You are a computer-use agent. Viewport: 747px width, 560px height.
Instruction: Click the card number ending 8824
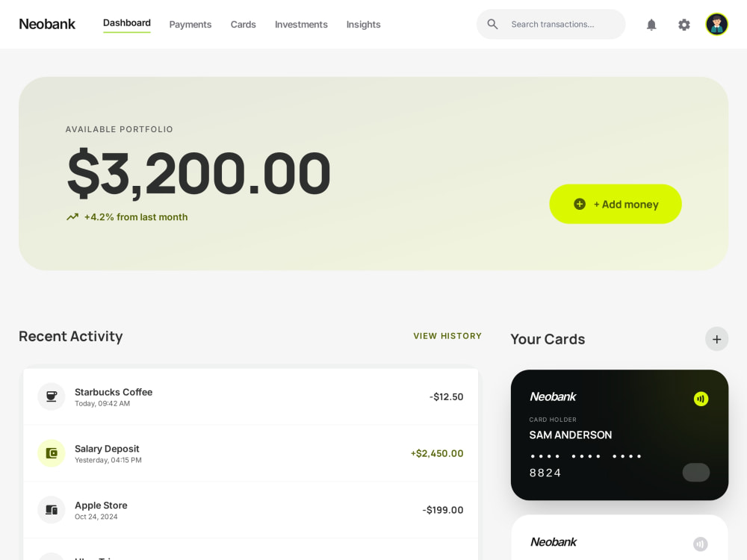586,464
